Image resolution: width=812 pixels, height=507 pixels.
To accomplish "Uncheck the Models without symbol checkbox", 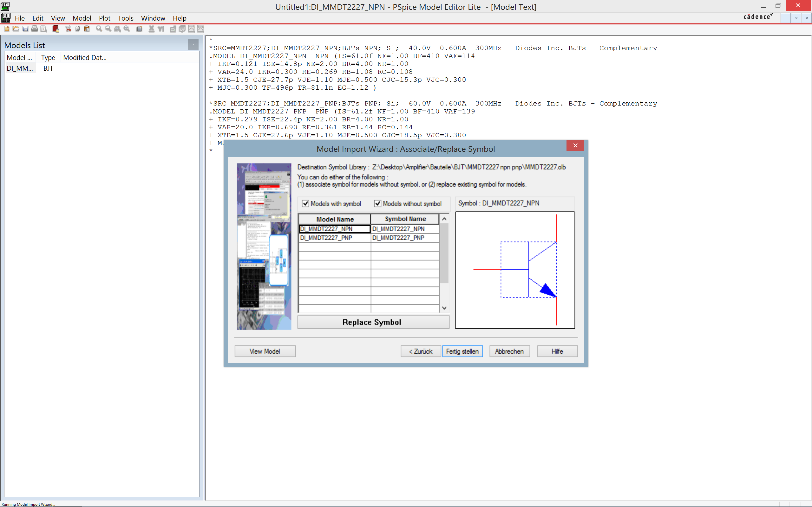I will tap(377, 203).
